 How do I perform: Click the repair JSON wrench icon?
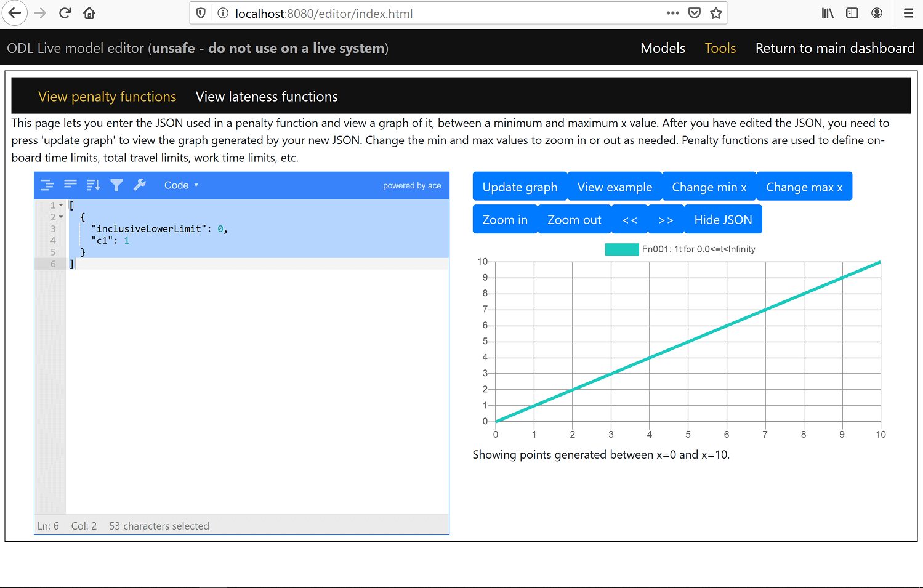pyautogui.click(x=140, y=185)
